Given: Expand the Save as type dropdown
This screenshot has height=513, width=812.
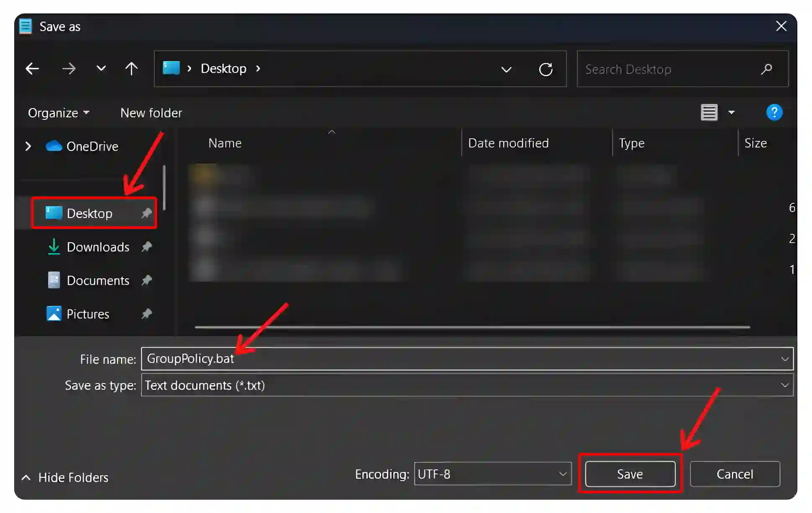Looking at the screenshot, I should pyautogui.click(x=785, y=385).
